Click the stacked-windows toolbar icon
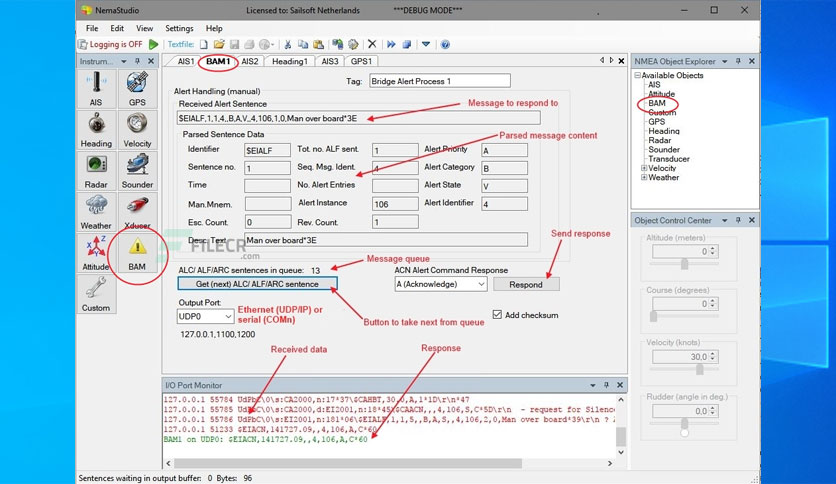Viewport: 836px width, 484px height. [x=407, y=44]
